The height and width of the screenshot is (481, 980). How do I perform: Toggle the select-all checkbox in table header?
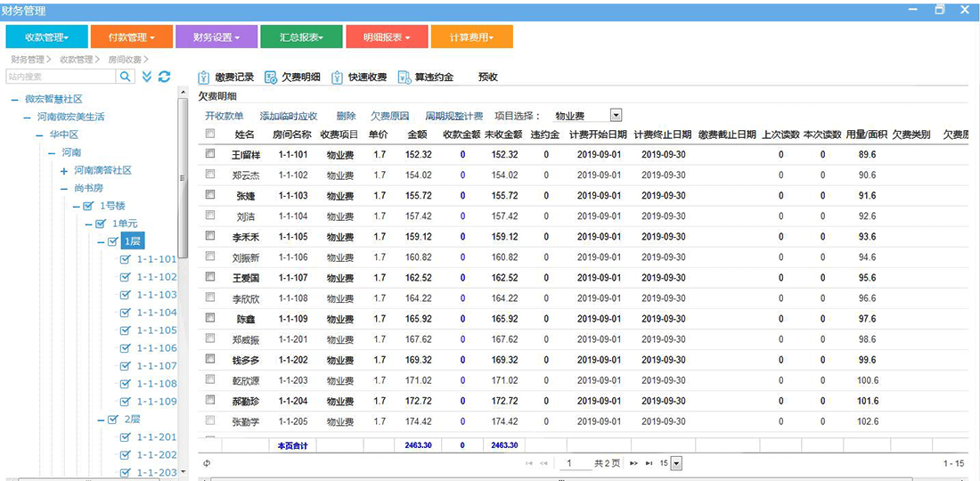[x=210, y=135]
